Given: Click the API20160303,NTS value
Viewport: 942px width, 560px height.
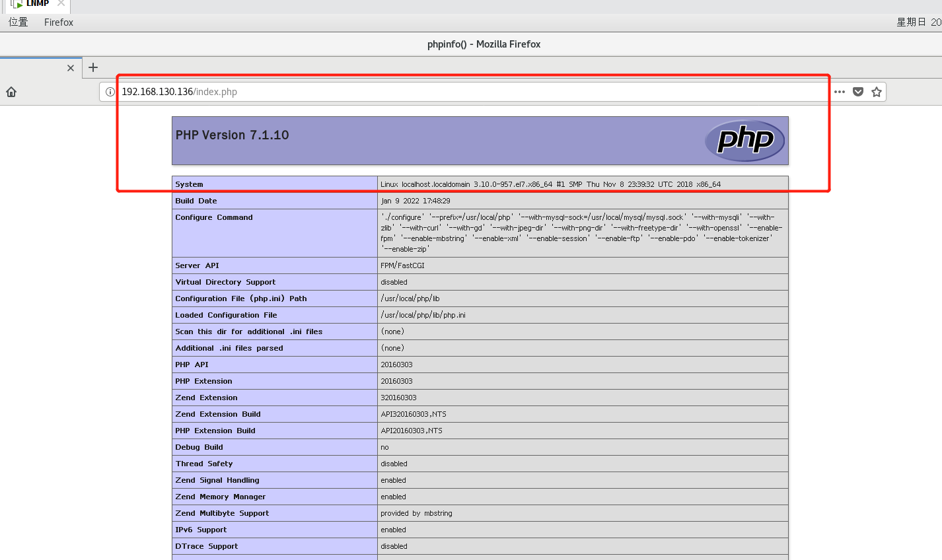Looking at the screenshot, I should pyautogui.click(x=412, y=431).
